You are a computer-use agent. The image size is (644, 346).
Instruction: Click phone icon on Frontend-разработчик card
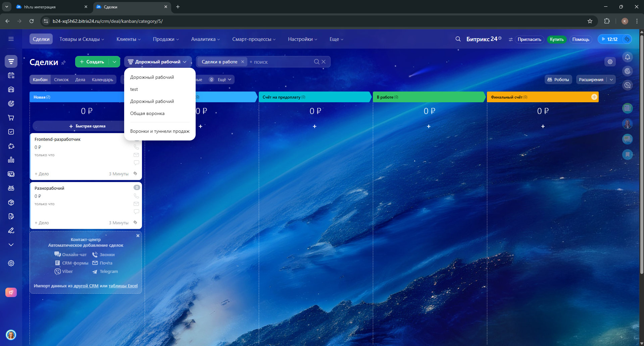pyautogui.click(x=136, y=147)
